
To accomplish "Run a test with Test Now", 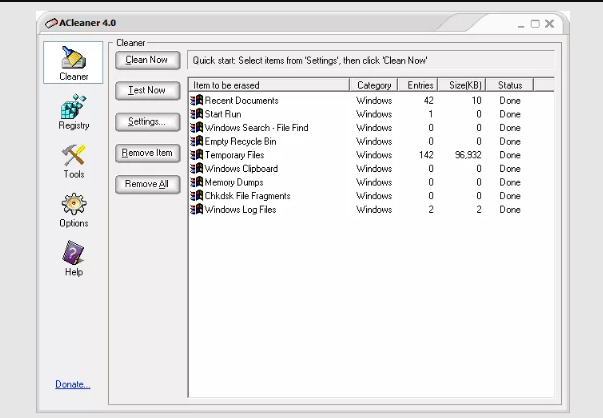I will coord(148,91).
